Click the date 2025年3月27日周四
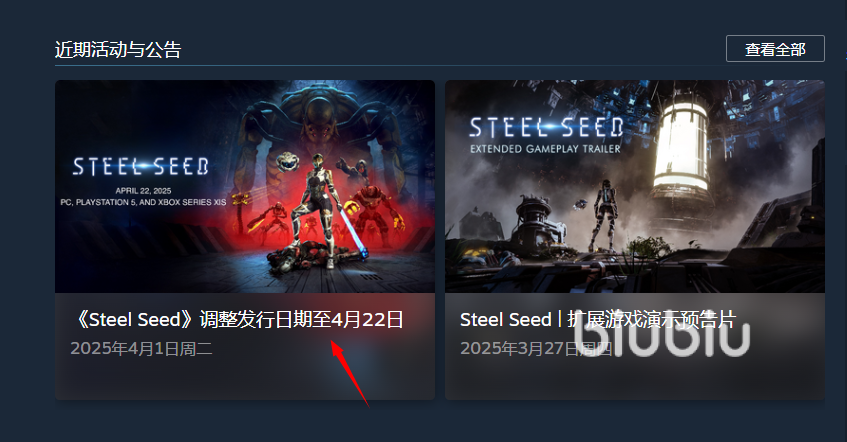The image size is (847, 442). point(536,349)
